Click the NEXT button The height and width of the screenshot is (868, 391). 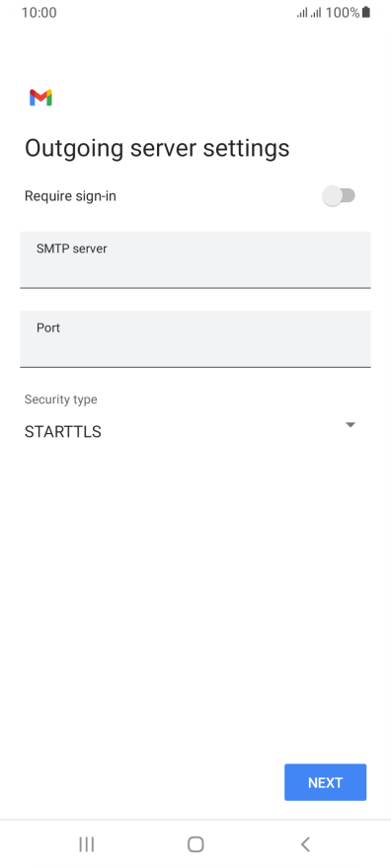[325, 782]
